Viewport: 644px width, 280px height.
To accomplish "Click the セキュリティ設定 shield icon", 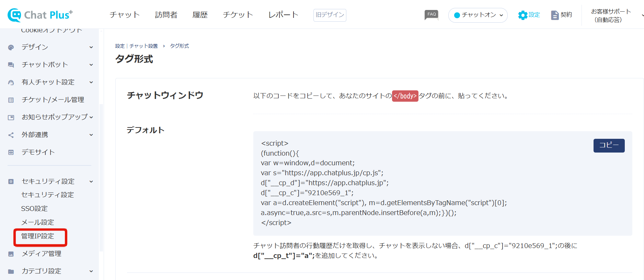I will point(11,181).
